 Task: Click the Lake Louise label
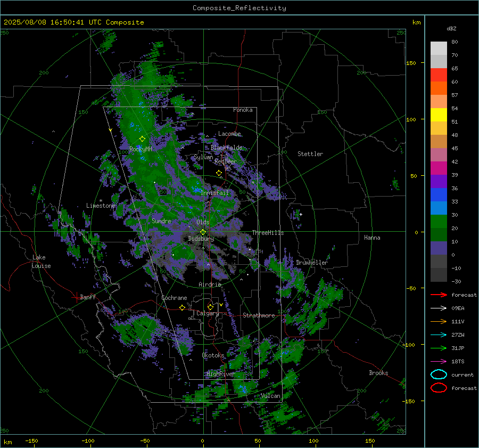click(x=41, y=262)
